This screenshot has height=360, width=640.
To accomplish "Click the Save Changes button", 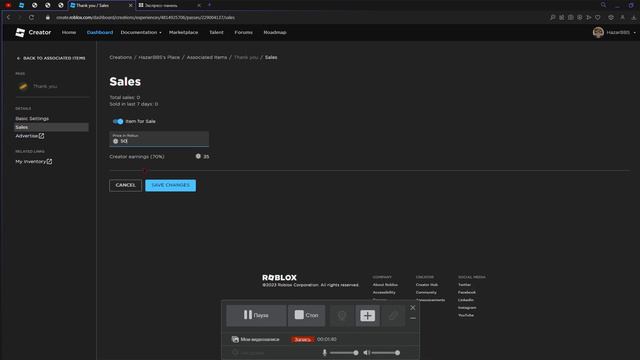I will point(171,185).
